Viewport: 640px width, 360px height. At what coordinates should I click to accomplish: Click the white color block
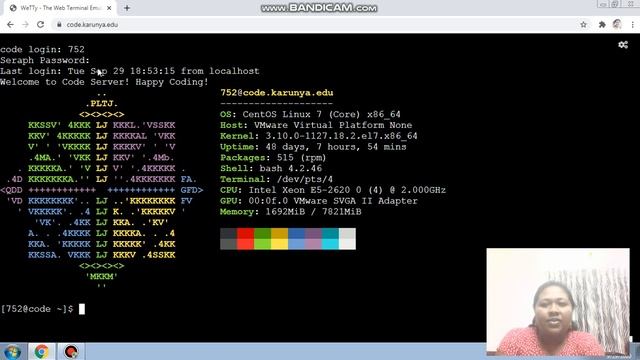tap(347, 239)
